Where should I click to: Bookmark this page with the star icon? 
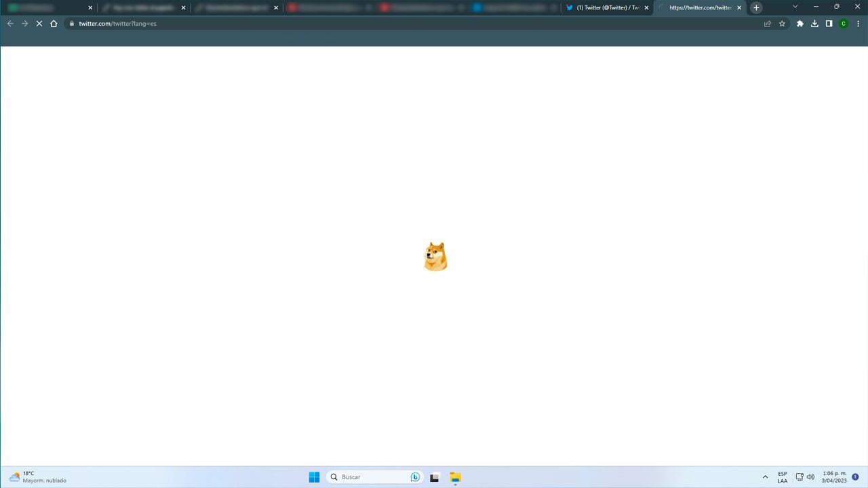pos(783,23)
